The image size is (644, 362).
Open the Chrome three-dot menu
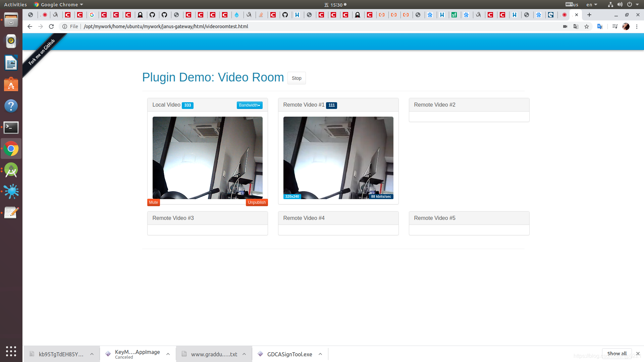[637, 26]
